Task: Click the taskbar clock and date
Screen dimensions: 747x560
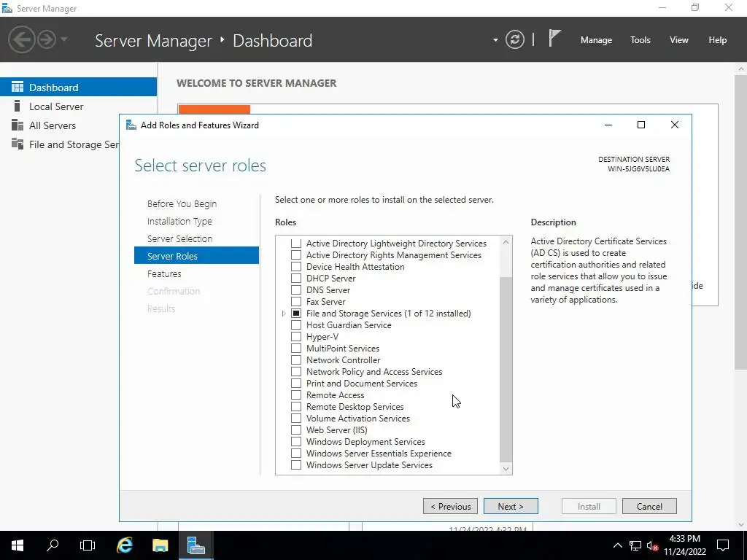Action: [x=684, y=545]
